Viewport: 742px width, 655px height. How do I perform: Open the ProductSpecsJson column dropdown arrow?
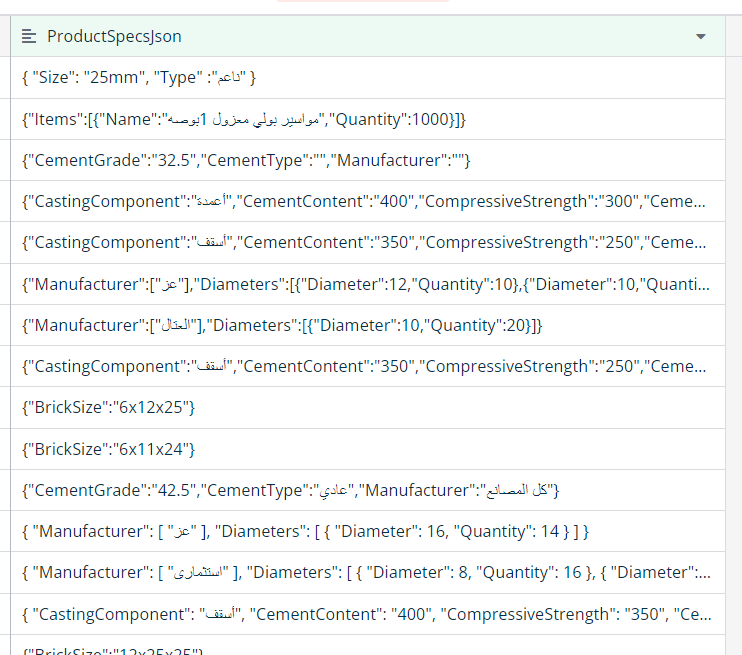tap(701, 36)
